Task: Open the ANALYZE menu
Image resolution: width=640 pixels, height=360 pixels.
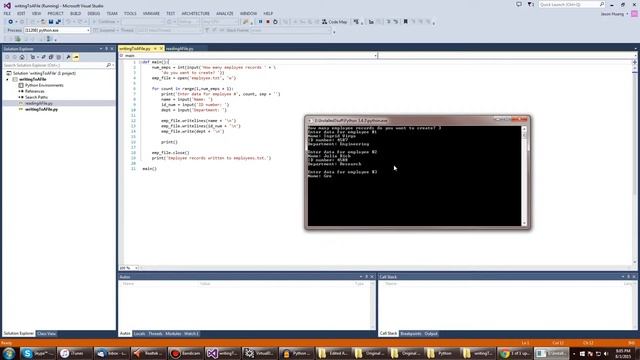Action: (224, 13)
